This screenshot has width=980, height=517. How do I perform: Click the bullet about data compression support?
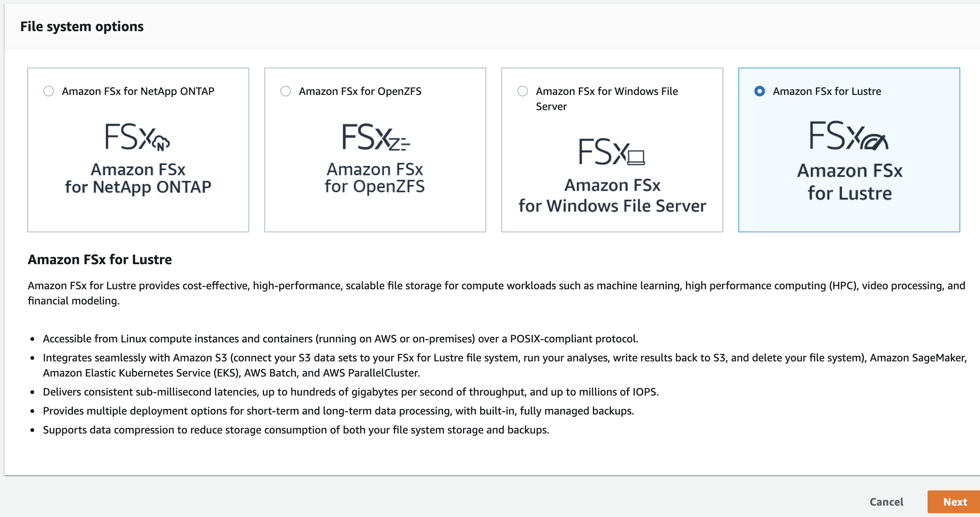point(296,430)
